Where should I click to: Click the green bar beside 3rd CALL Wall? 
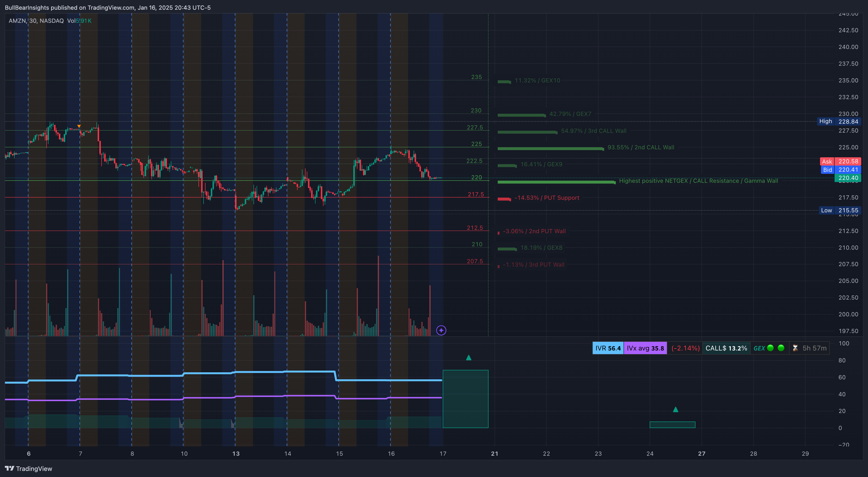point(527,132)
